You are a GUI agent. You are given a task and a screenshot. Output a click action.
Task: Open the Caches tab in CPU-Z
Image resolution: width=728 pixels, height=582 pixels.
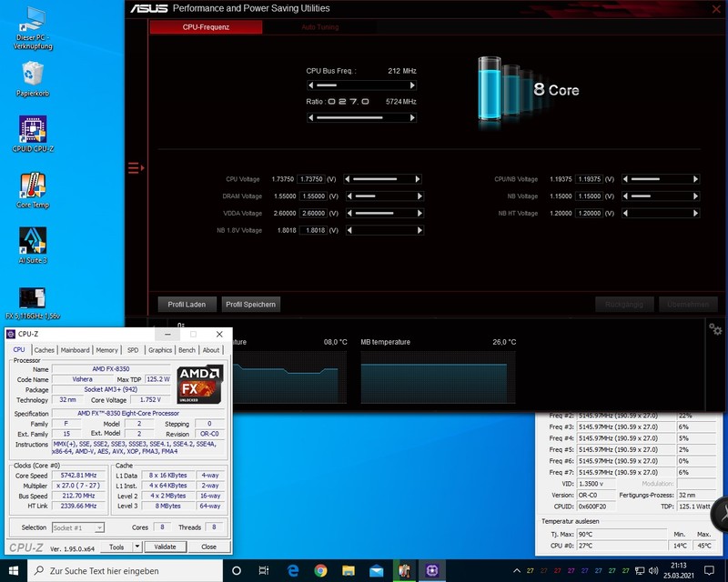pos(44,350)
